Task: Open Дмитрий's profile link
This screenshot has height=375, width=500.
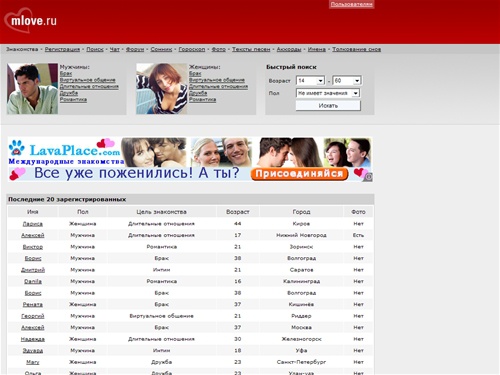Action: pos(33,270)
